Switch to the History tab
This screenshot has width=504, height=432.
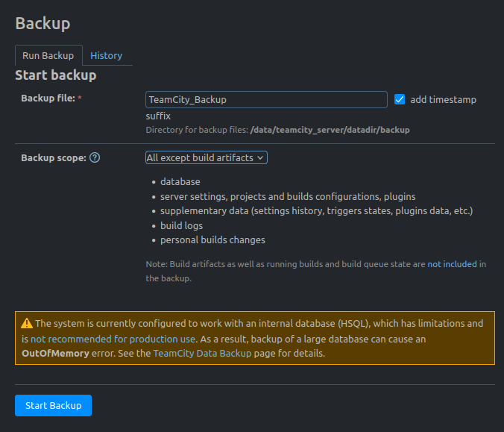coord(107,55)
